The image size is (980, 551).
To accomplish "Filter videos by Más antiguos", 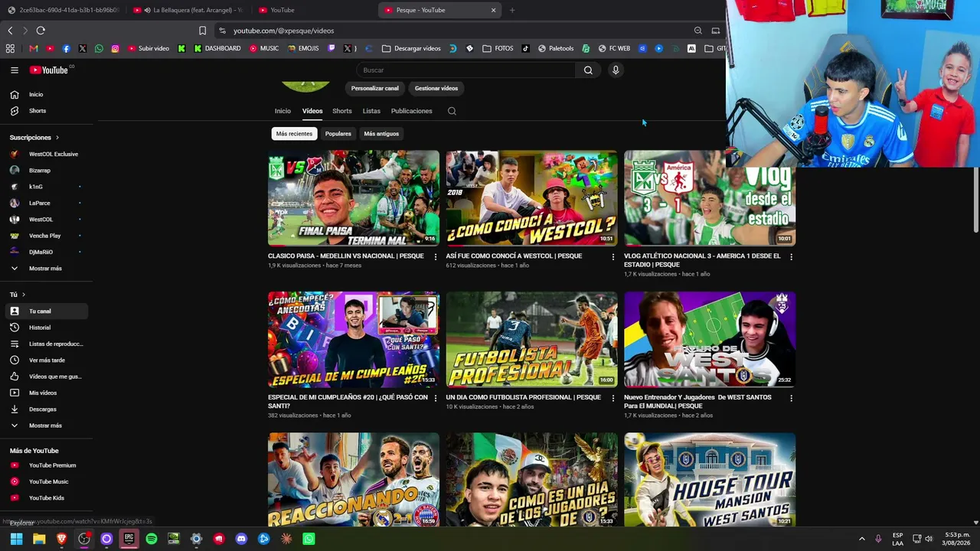I will click(x=381, y=134).
